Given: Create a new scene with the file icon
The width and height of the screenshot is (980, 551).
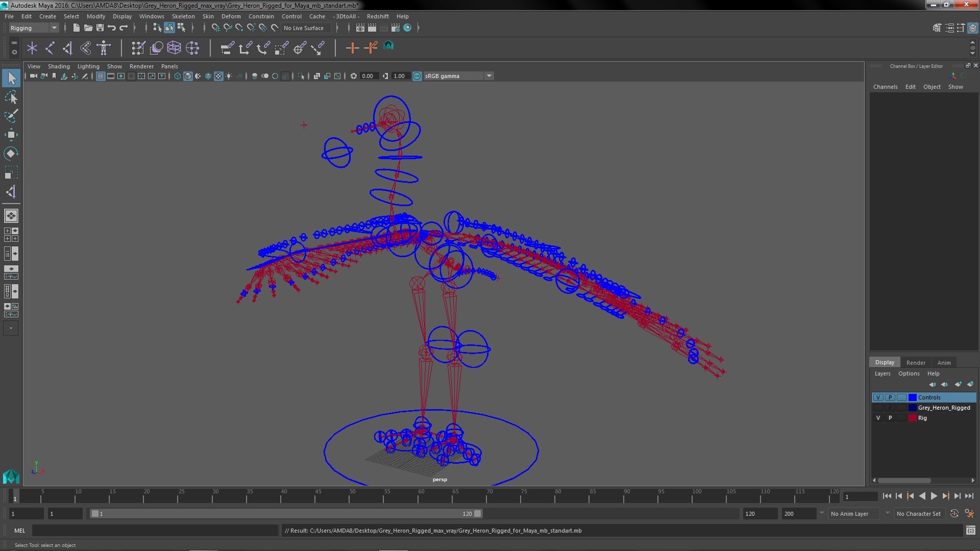Looking at the screenshot, I should (x=76, y=28).
